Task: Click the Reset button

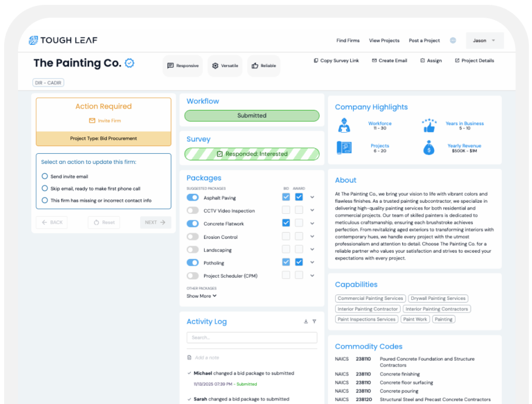Action: 104,222
